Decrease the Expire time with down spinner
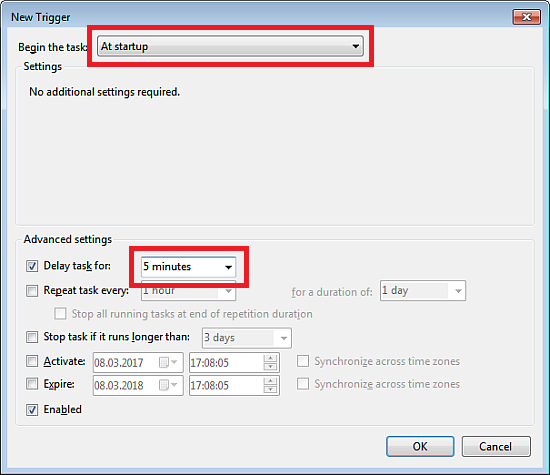This screenshot has width=550, height=475. [x=270, y=389]
